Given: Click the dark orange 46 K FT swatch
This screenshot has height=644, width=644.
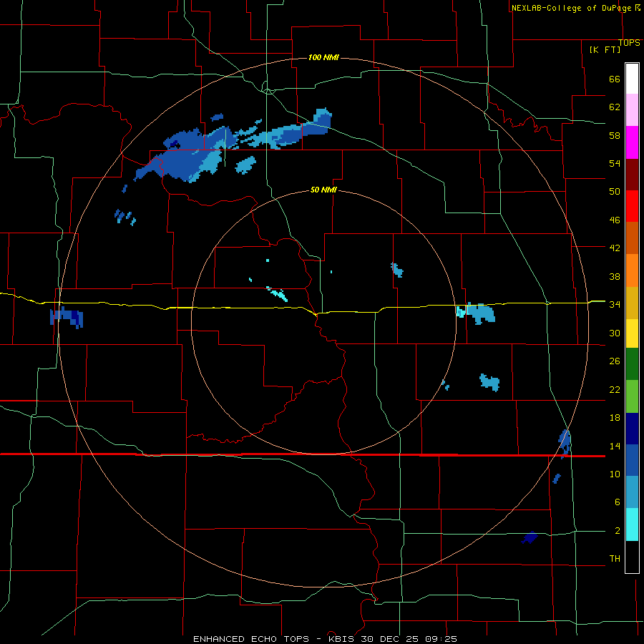Looking at the screenshot, I should [632, 238].
